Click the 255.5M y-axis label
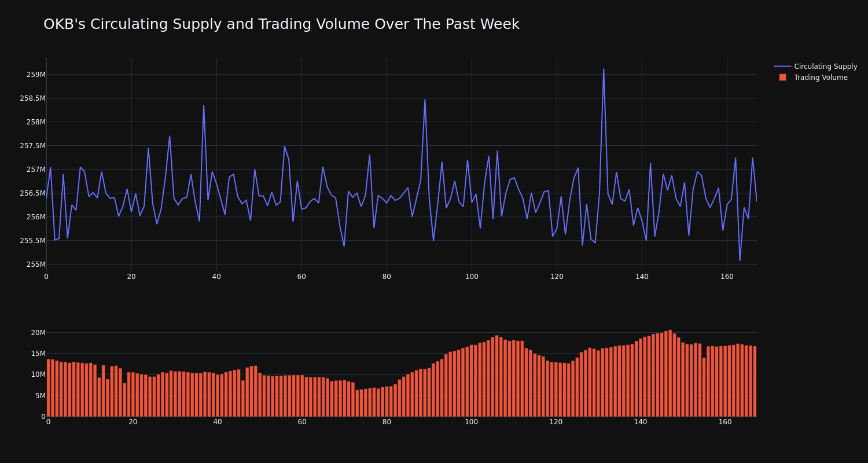 pos(32,241)
